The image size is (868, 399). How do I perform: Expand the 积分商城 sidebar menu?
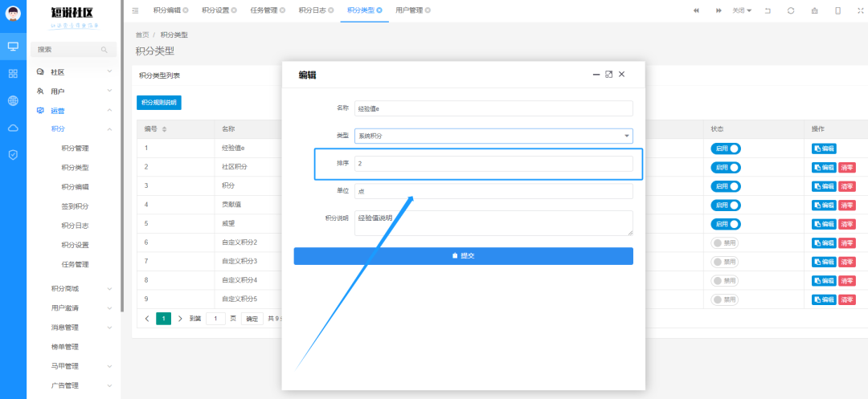point(81,289)
